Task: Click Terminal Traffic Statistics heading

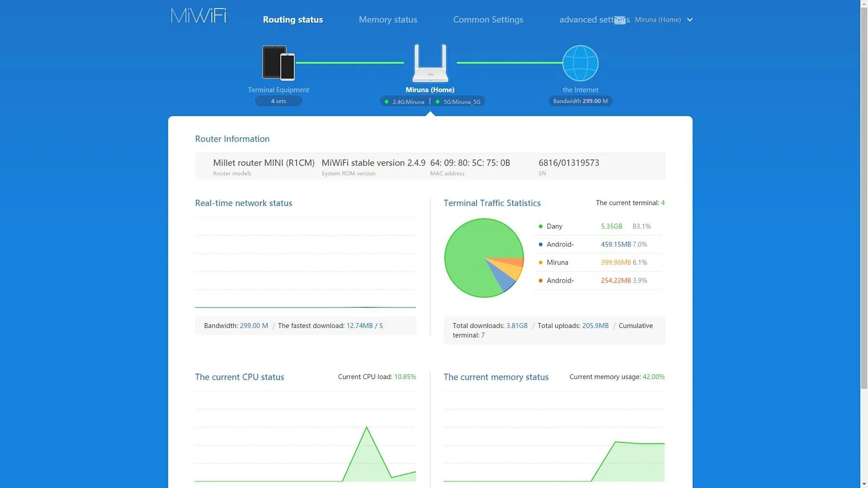Action: click(492, 203)
